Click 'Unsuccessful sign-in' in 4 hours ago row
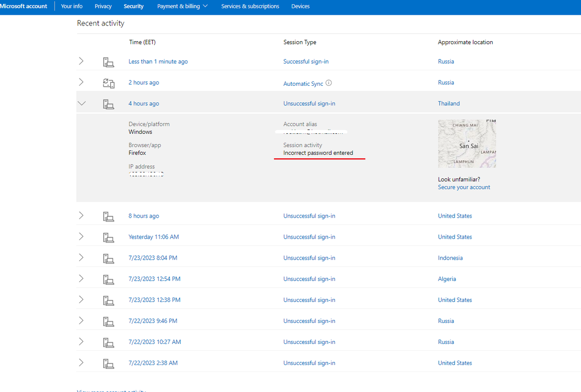The width and height of the screenshot is (581, 392). (309, 104)
